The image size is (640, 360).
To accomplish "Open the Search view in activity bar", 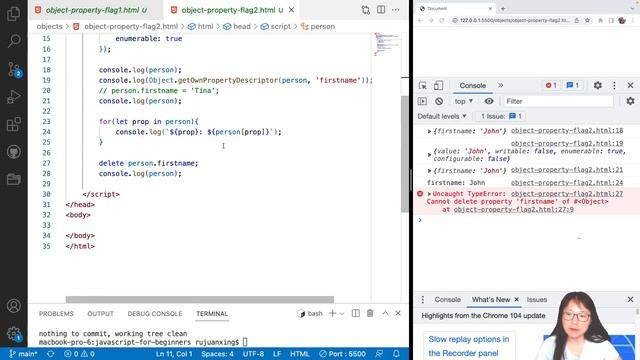I will click(13, 41).
